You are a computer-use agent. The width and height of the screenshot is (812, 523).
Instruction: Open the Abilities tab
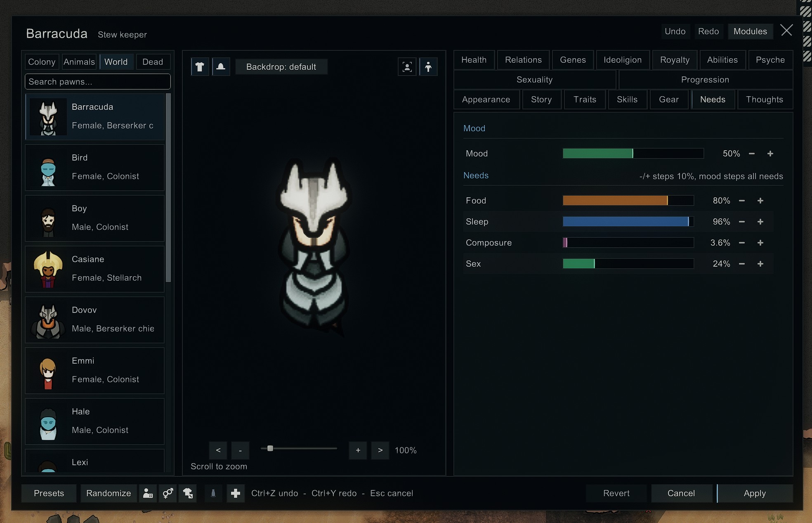click(x=722, y=60)
